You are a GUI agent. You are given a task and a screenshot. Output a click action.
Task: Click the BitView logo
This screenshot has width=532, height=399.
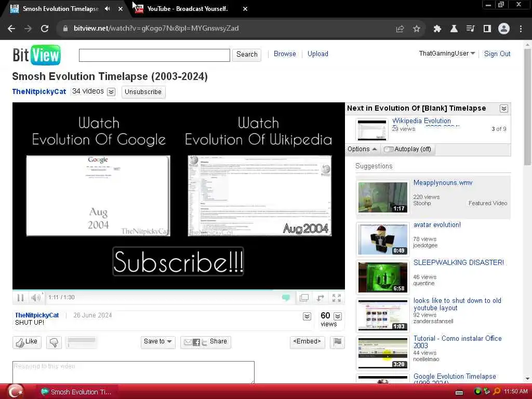point(37,55)
